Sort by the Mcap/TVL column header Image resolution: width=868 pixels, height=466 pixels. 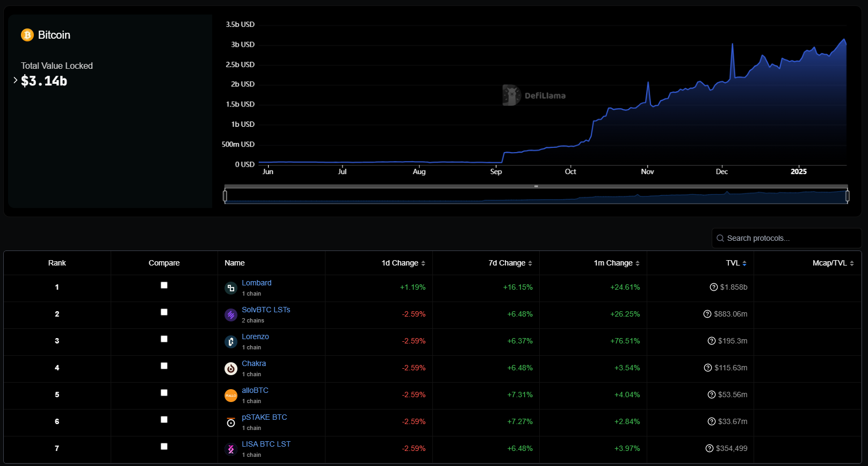click(x=833, y=263)
